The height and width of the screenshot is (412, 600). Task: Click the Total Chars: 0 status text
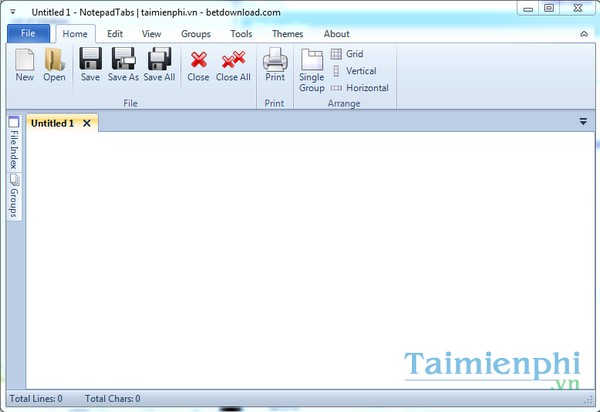pos(112,399)
